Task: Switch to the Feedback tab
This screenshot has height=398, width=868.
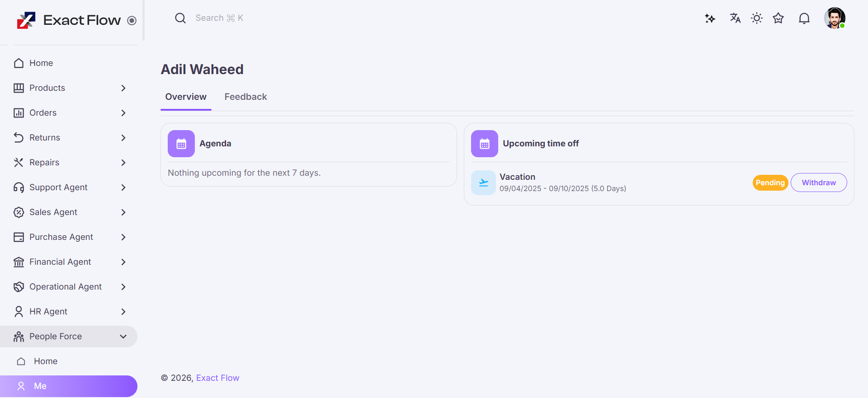Action: [x=245, y=97]
